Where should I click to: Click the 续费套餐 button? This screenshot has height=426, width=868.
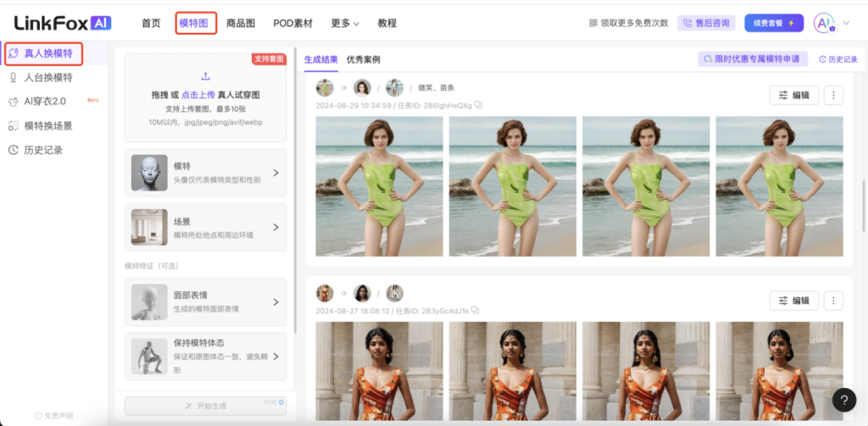pyautogui.click(x=773, y=23)
